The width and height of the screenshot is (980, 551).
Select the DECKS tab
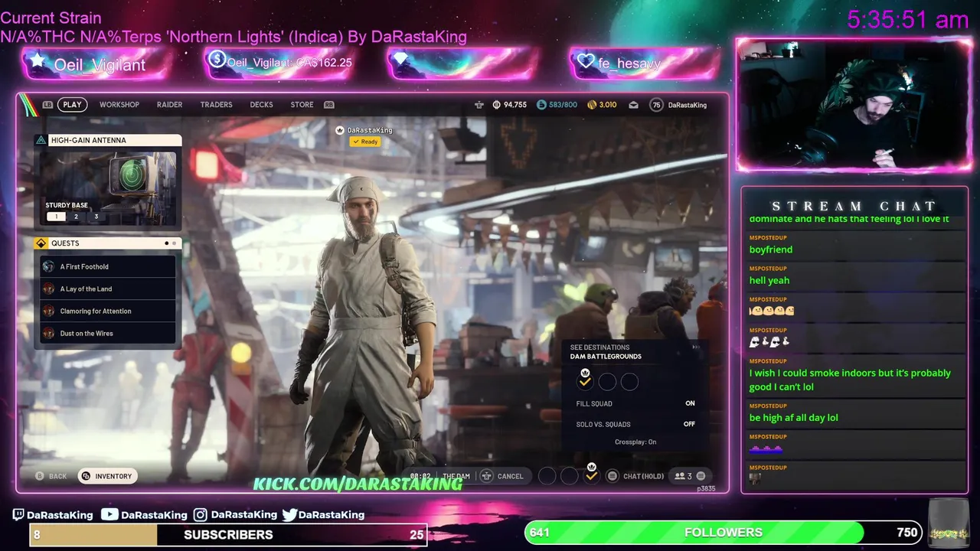click(261, 105)
